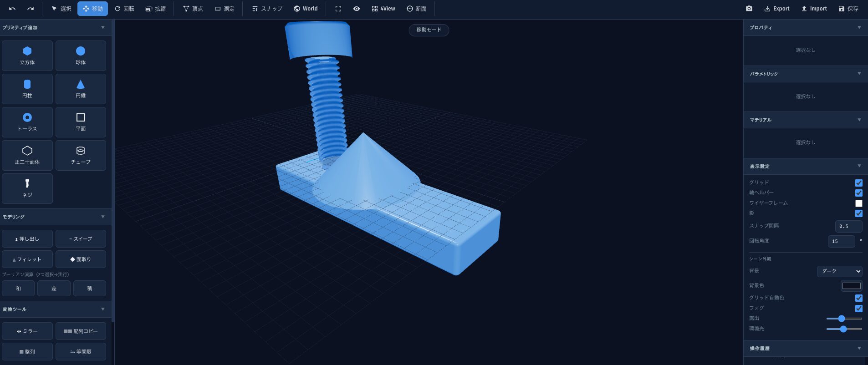Image resolution: width=868 pixels, height=365 pixels.
Task: Add a torus (トーラス) primitive
Action: tap(27, 122)
